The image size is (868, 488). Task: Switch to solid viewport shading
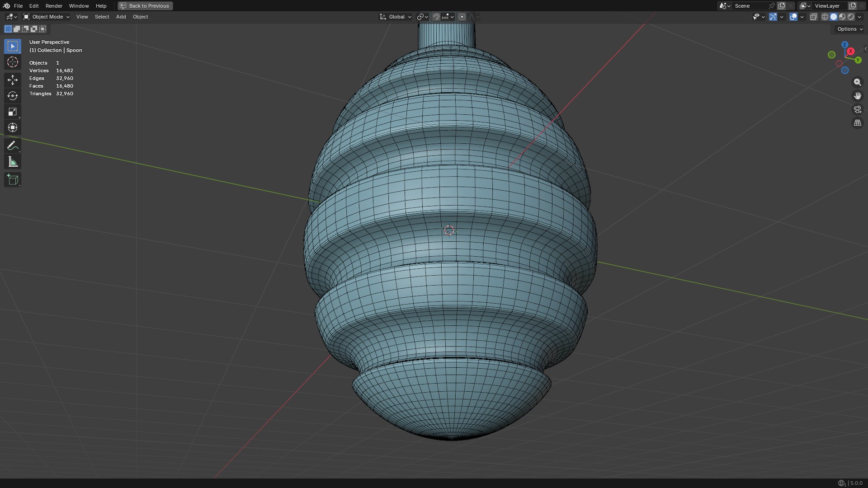834,17
